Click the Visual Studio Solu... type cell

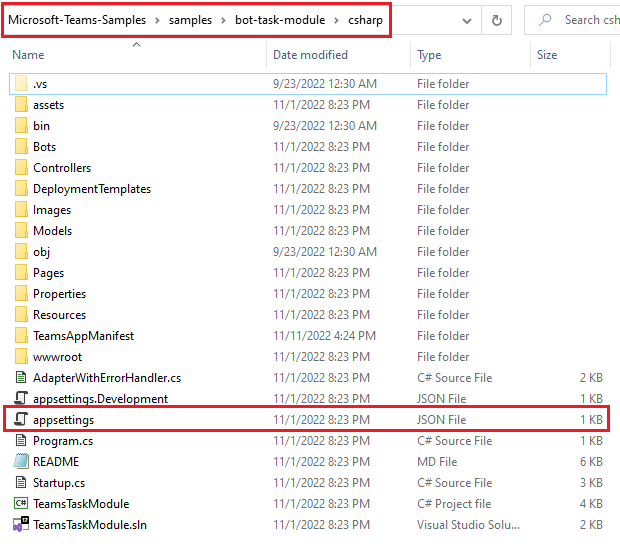point(468,525)
